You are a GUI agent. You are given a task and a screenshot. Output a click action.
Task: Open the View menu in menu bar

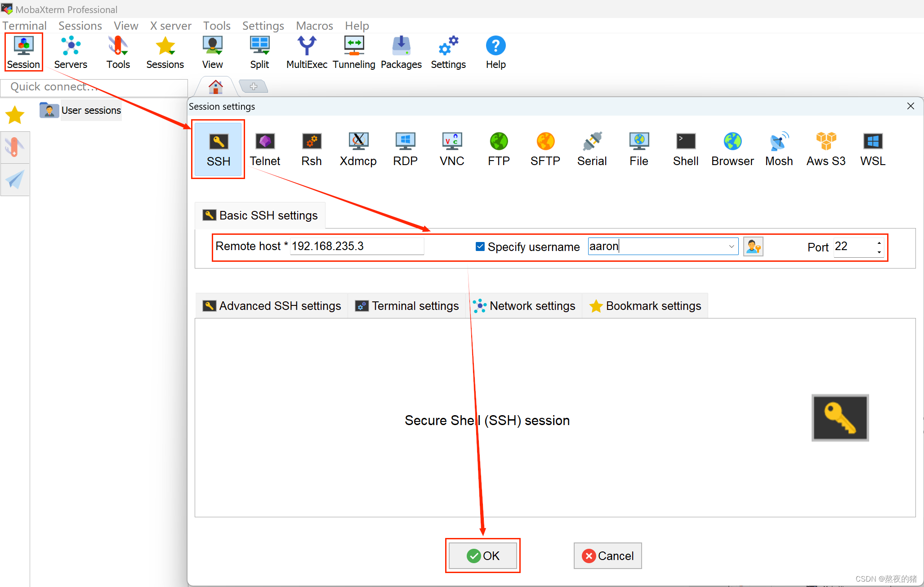pos(126,26)
